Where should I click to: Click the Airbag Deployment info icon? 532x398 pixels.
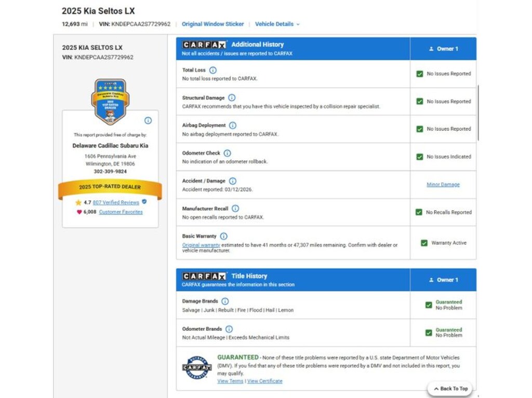232,126
